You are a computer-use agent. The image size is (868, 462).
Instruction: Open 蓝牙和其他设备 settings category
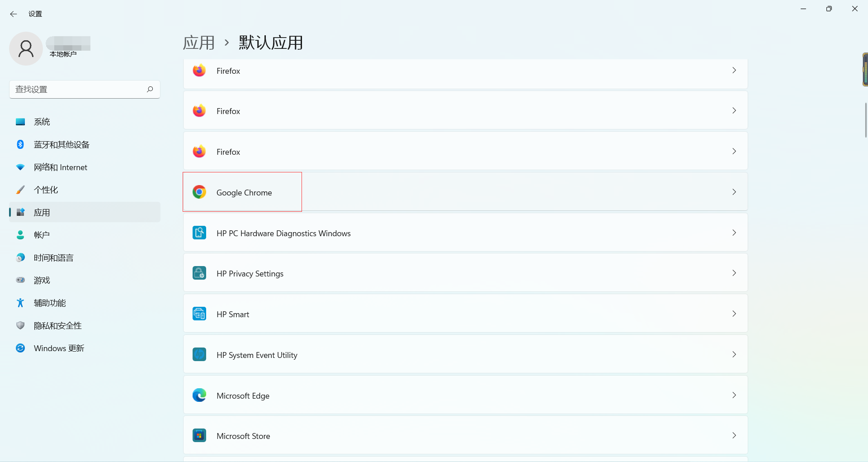click(85, 144)
